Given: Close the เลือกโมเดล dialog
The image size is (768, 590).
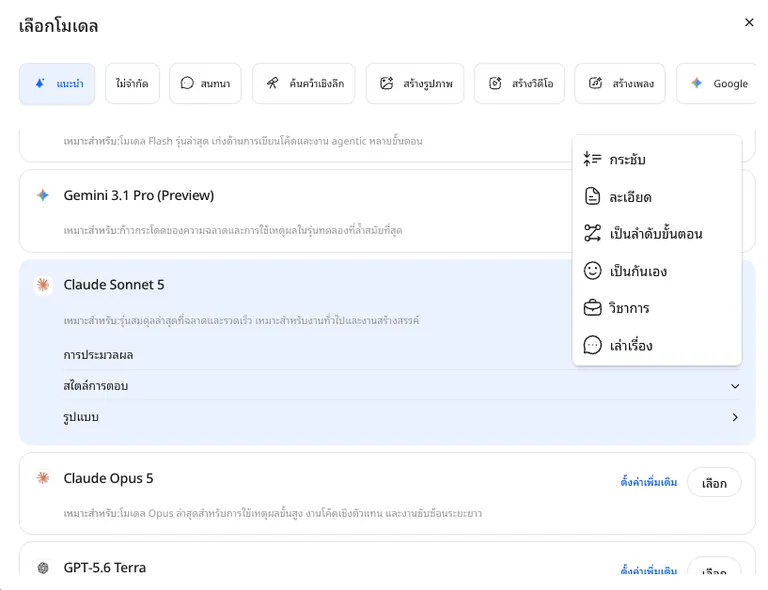Looking at the screenshot, I should click(749, 22).
